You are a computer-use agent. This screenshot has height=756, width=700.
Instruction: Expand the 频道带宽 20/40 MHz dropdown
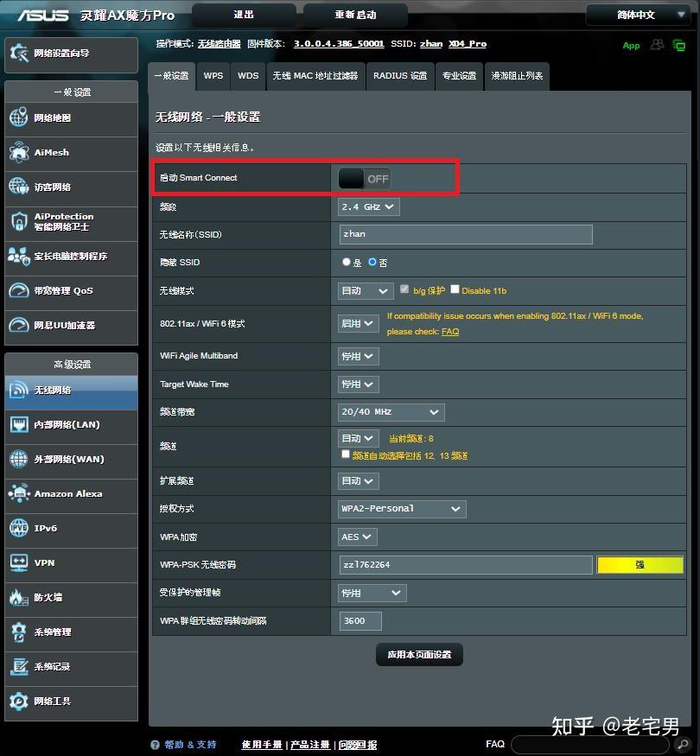[x=391, y=412]
